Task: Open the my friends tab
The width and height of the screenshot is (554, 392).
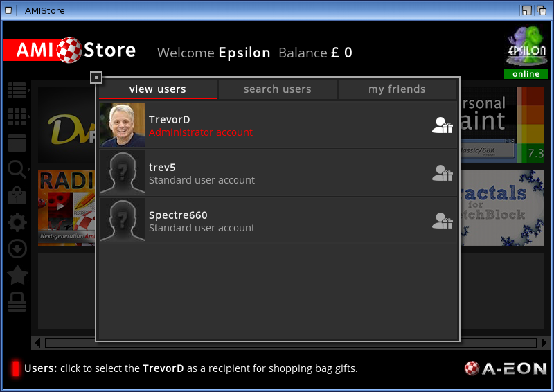Action: 397,89
